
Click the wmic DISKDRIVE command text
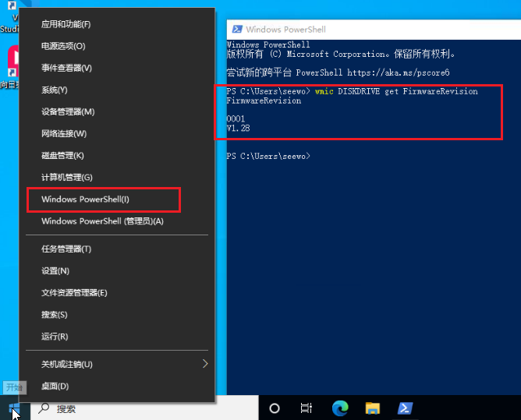click(396, 91)
